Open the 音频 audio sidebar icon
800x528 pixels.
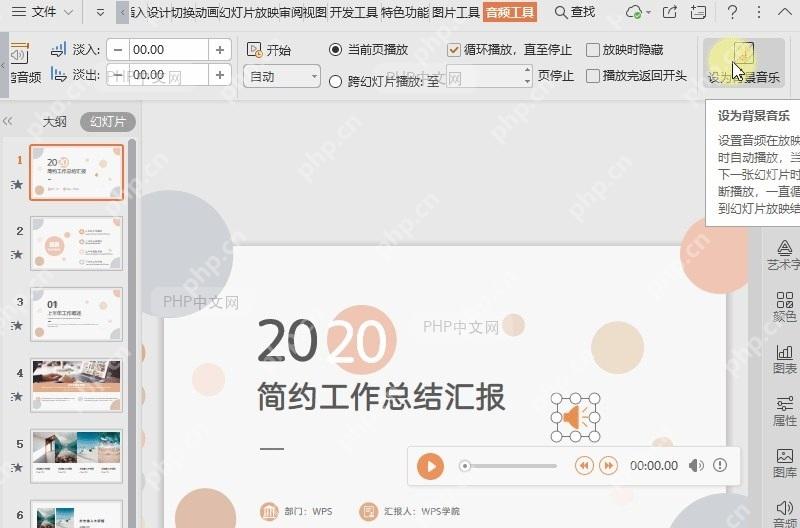[x=785, y=513]
